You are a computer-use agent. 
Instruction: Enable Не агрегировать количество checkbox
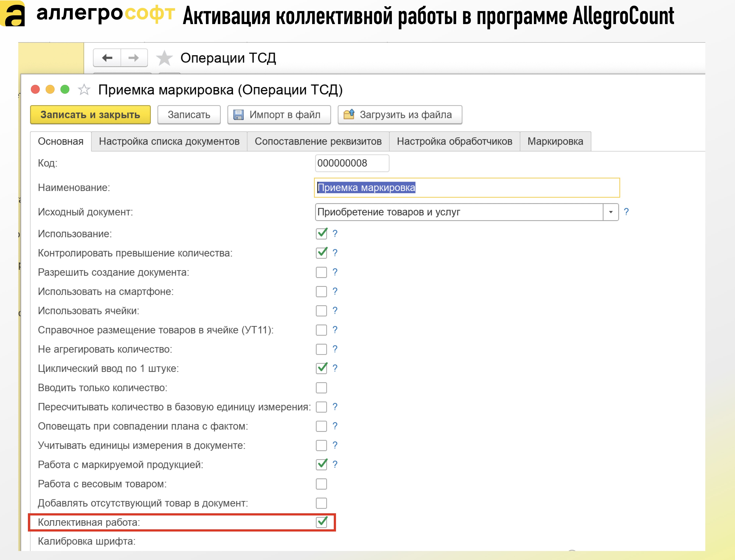322,349
